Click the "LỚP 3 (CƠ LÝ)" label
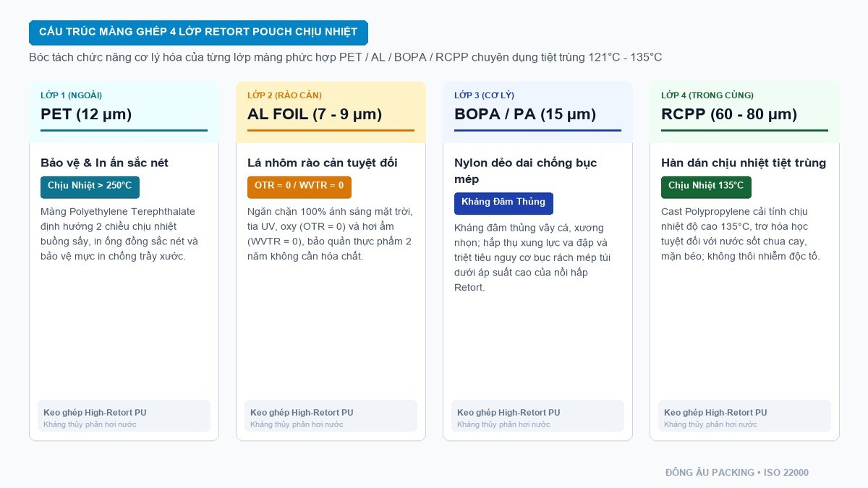Viewport: 868px width, 488px height. coord(484,95)
